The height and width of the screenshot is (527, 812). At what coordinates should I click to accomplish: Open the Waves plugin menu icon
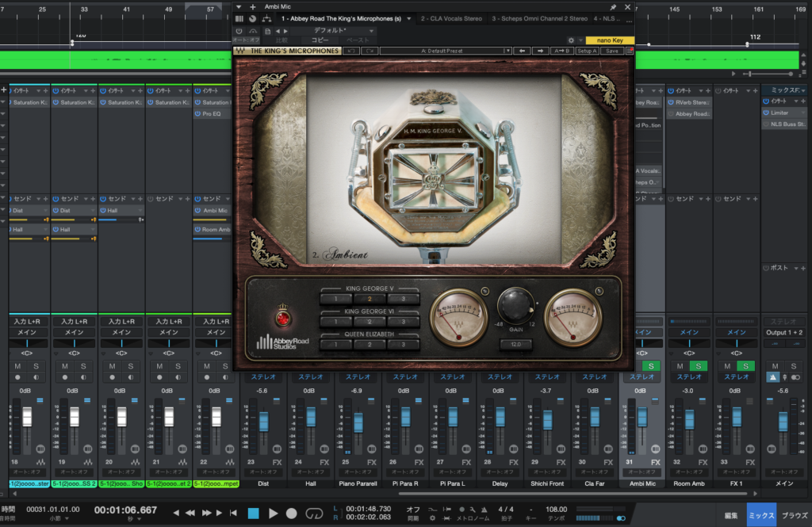(x=629, y=51)
